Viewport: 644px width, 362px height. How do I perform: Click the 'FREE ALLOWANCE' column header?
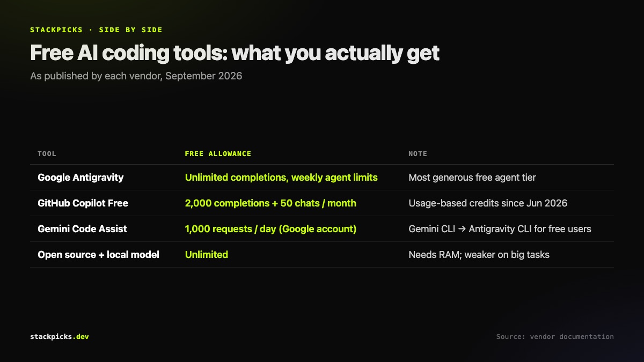coord(218,154)
